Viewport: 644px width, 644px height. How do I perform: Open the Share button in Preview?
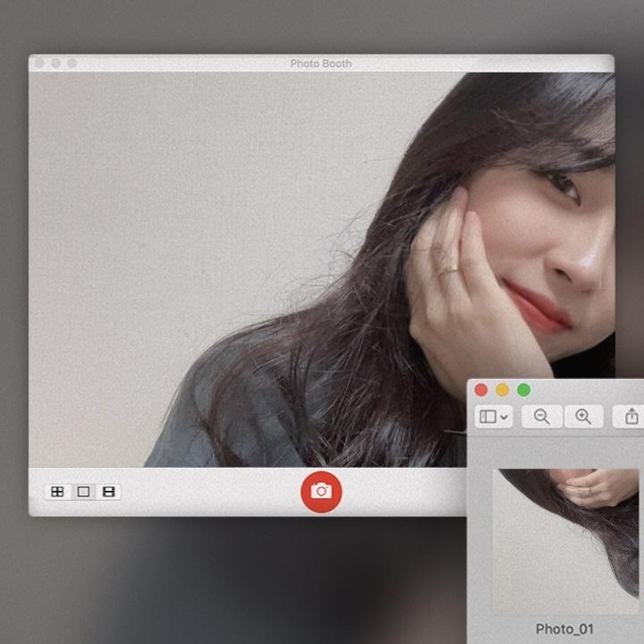coord(631,417)
